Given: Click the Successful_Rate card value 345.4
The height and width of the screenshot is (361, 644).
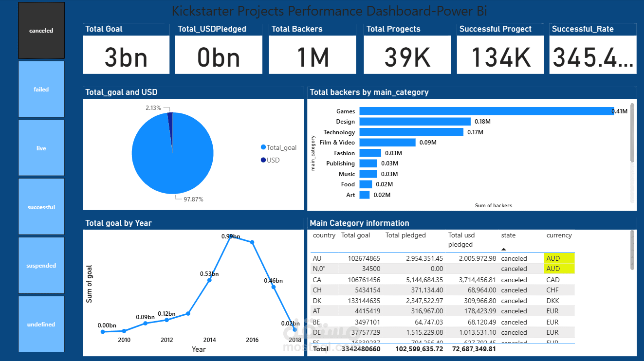Looking at the screenshot, I should (593, 57).
